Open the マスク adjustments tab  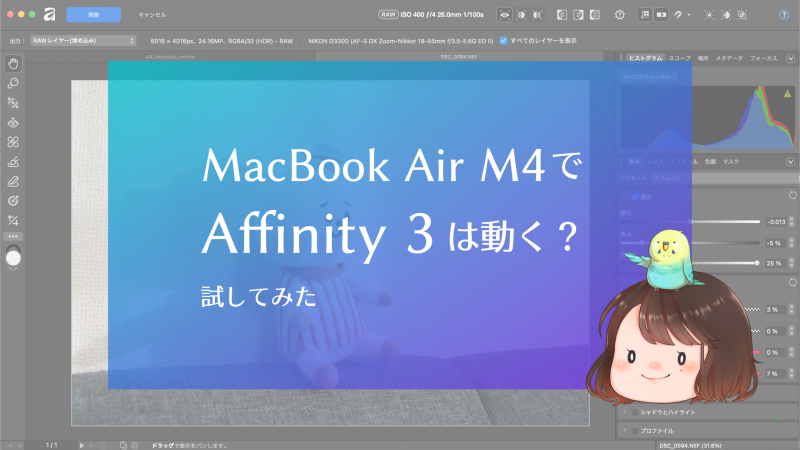731,162
